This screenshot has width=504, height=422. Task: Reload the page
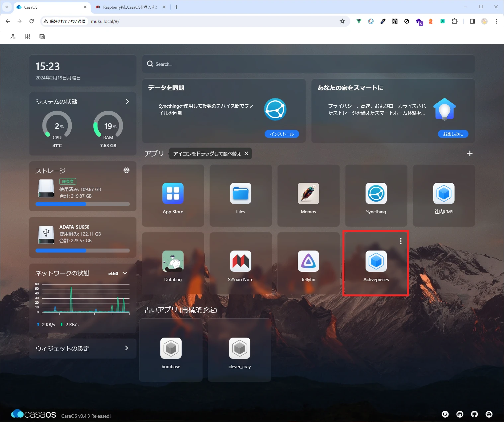coord(32,21)
